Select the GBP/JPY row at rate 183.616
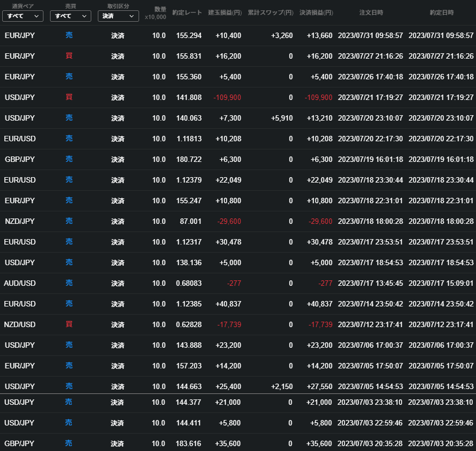 click(x=238, y=443)
